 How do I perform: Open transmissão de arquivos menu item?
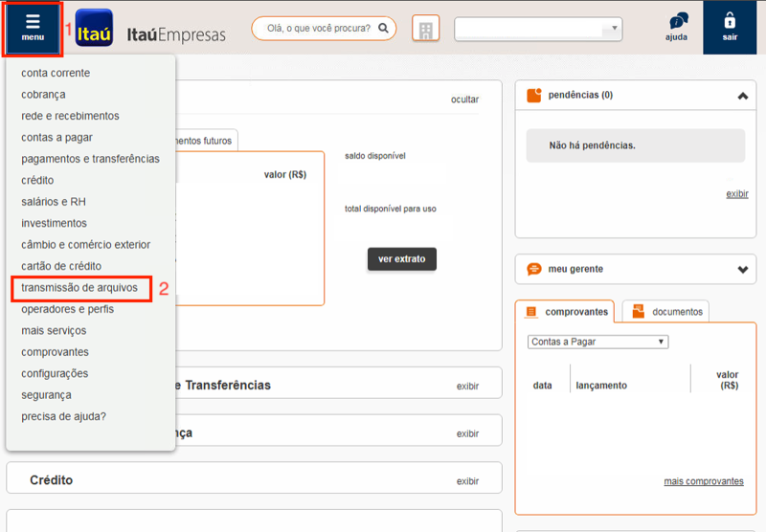(x=79, y=287)
